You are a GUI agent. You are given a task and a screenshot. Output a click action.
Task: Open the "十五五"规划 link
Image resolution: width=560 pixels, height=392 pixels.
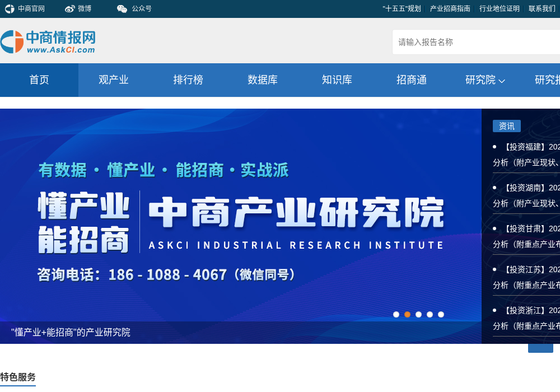click(402, 8)
